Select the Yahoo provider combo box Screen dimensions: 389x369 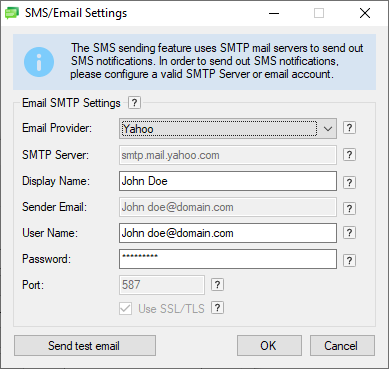click(228, 129)
